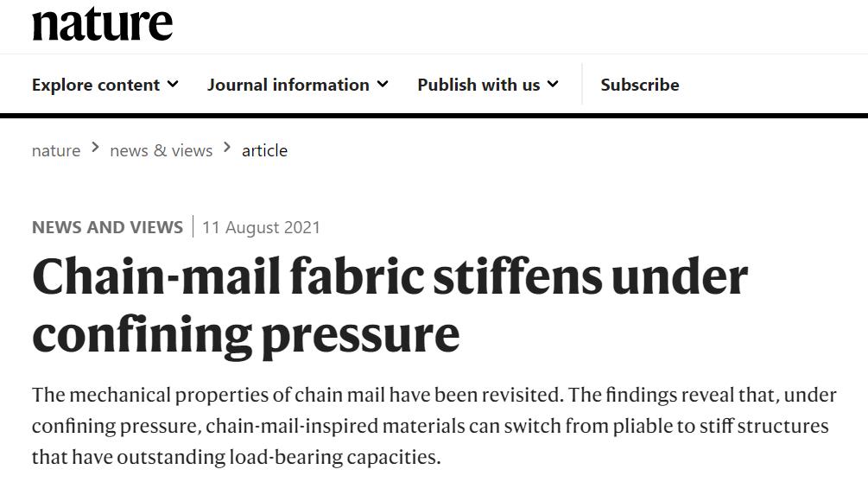This screenshot has height=501, width=868.
Task: Click the vertical divider left of Subscribe
Action: pyautogui.click(x=582, y=84)
